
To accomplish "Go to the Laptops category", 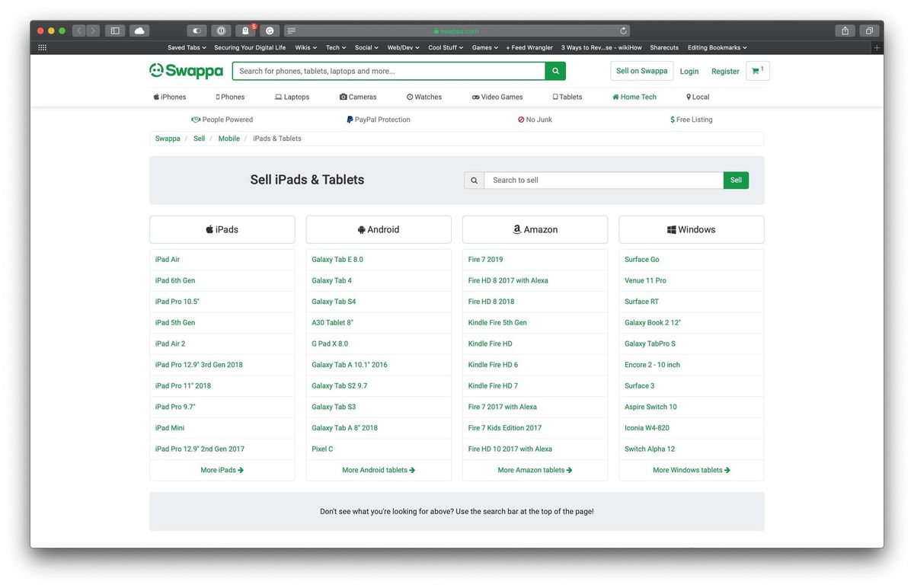I will pyautogui.click(x=292, y=97).
